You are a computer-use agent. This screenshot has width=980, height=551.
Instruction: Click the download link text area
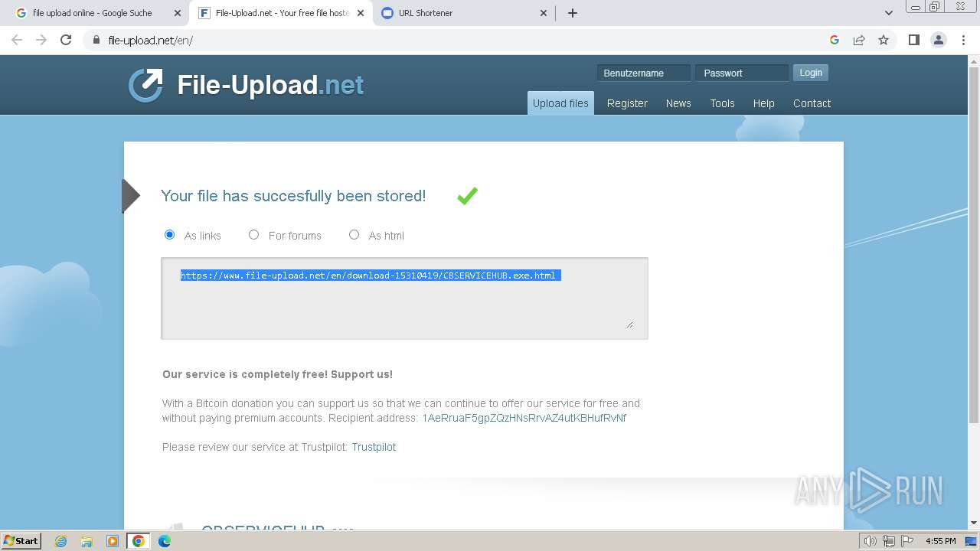tap(404, 298)
